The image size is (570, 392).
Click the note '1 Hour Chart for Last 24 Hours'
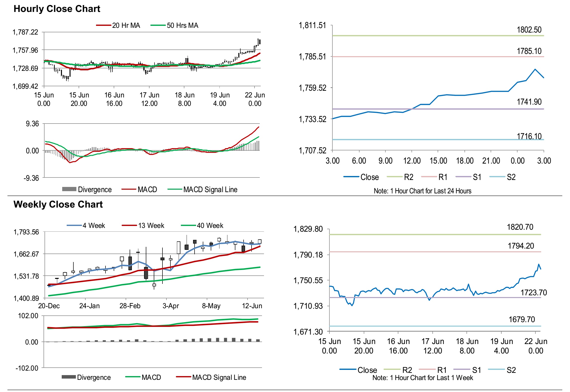[x=422, y=191]
